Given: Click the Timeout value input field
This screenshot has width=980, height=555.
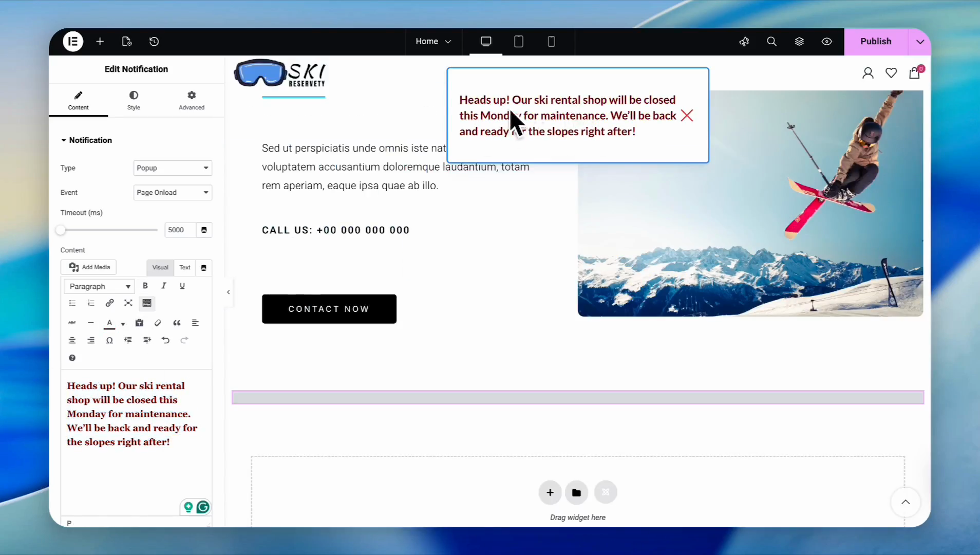Looking at the screenshot, I should (x=180, y=230).
